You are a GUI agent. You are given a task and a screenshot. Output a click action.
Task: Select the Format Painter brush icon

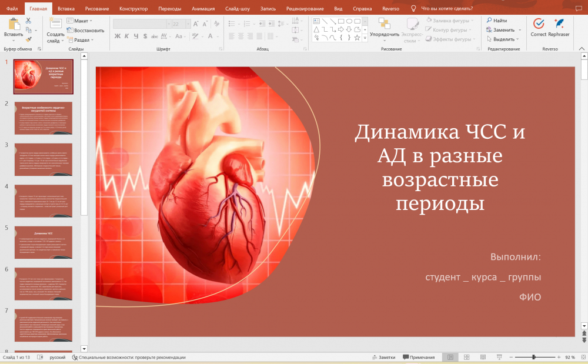click(x=28, y=39)
